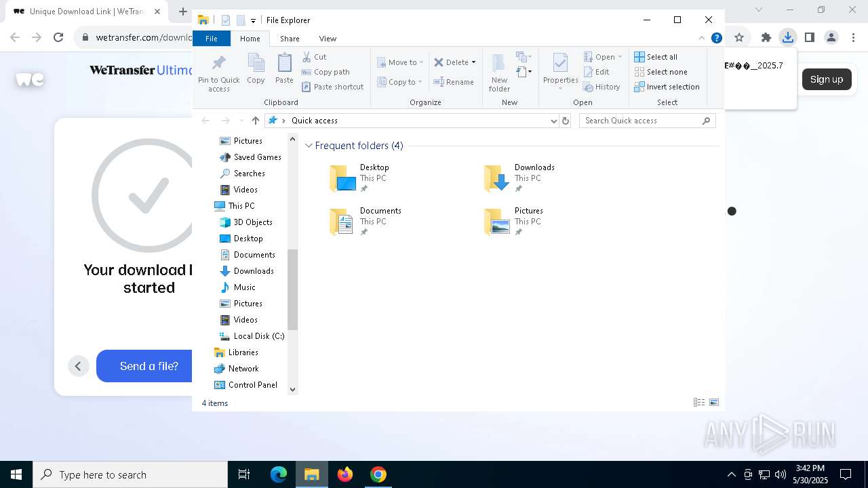Click the Cut scissors command
868x488 pixels.
pos(315,57)
